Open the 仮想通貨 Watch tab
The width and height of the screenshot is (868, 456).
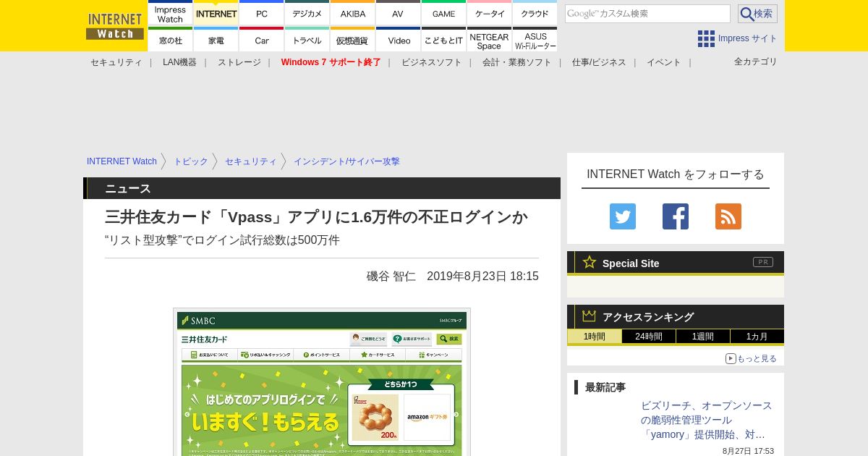click(x=353, y=40)
